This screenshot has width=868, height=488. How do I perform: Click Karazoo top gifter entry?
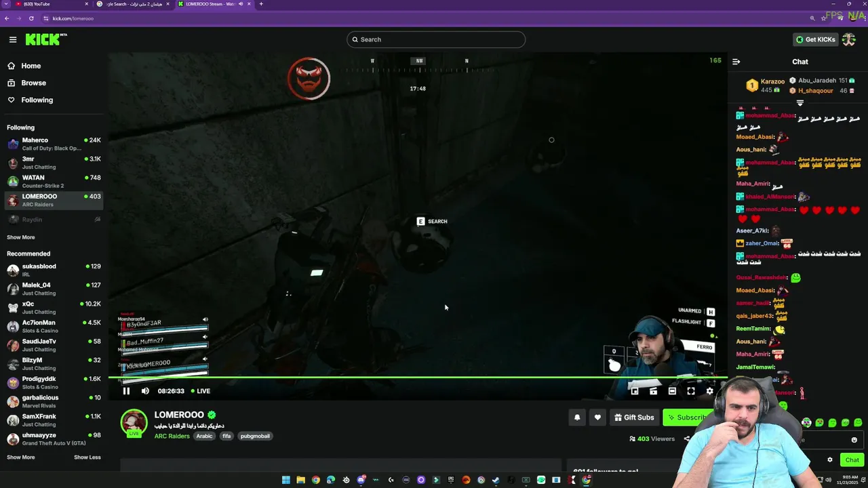tap(766, 85)
